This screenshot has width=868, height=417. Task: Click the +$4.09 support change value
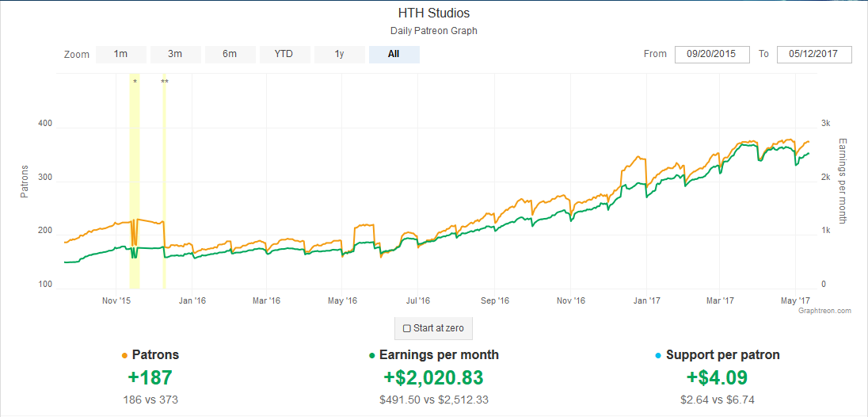coord(717,377)
